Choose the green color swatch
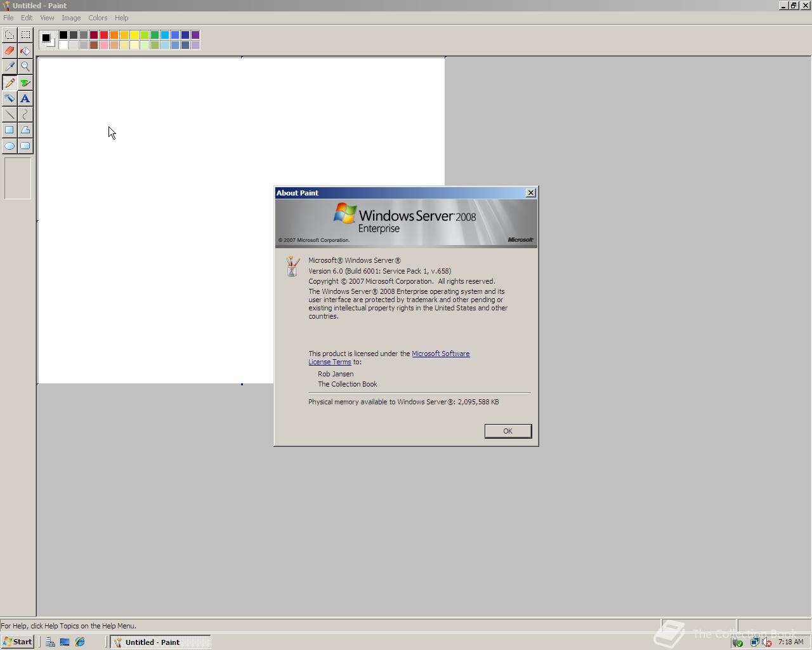This screenshot has width=812, height=650. click(155, 35)
